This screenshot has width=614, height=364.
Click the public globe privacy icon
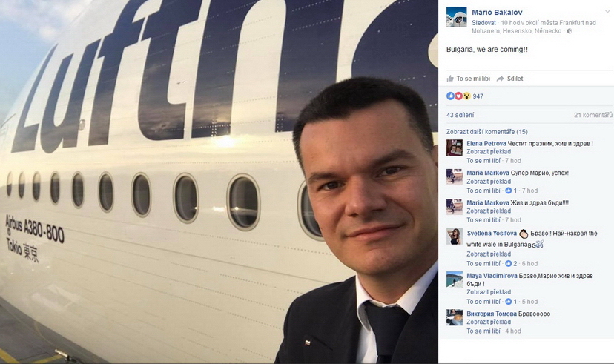point(570,31)
